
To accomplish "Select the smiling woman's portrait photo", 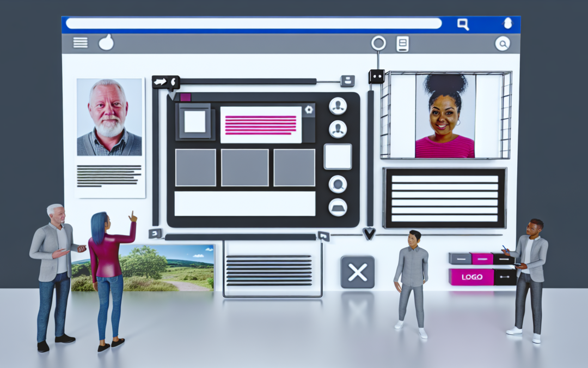I will [445, 116].
